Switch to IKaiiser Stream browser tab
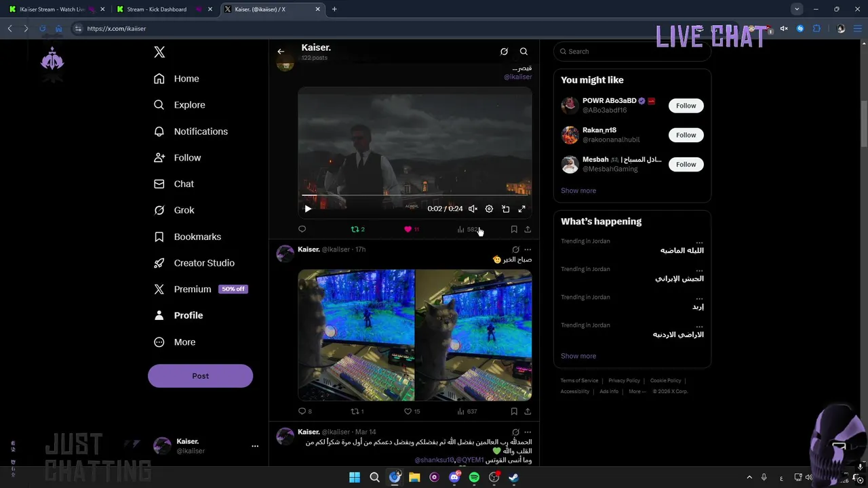868x488 pixels. (x=52, y=9)
